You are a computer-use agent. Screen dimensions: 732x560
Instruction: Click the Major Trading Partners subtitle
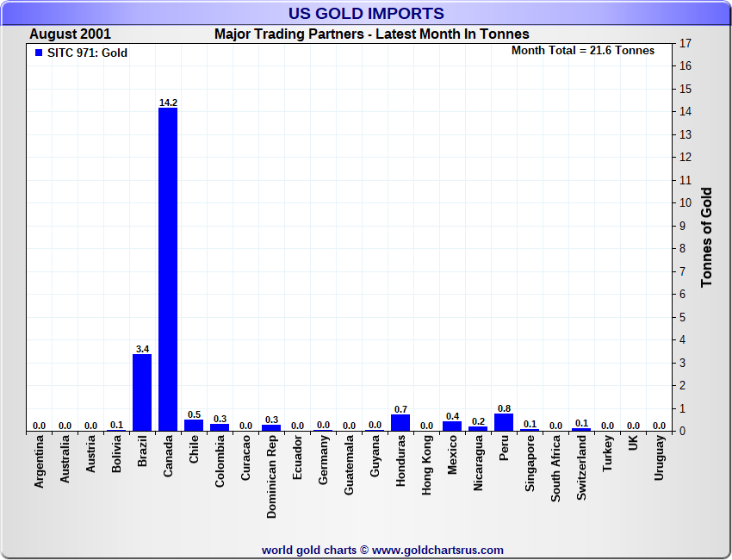[371, 34]
